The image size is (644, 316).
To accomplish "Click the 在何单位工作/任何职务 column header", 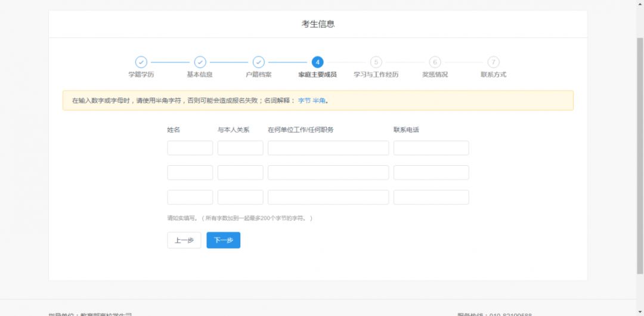I will (x=301, y=130).
